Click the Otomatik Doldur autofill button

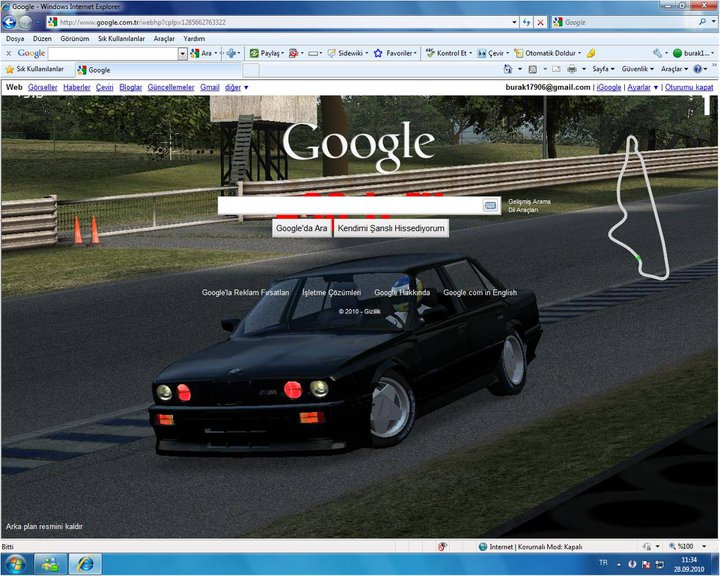pos(545,53)
